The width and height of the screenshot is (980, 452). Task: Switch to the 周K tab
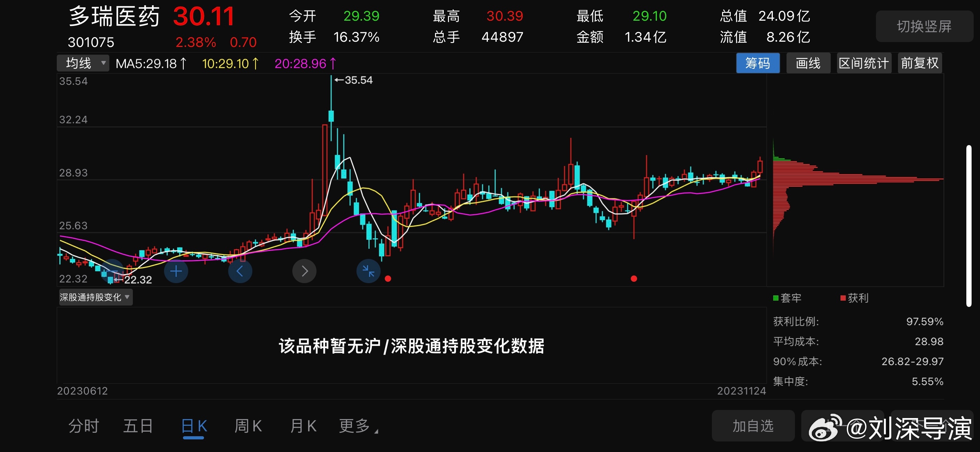[x=248, y=426]
